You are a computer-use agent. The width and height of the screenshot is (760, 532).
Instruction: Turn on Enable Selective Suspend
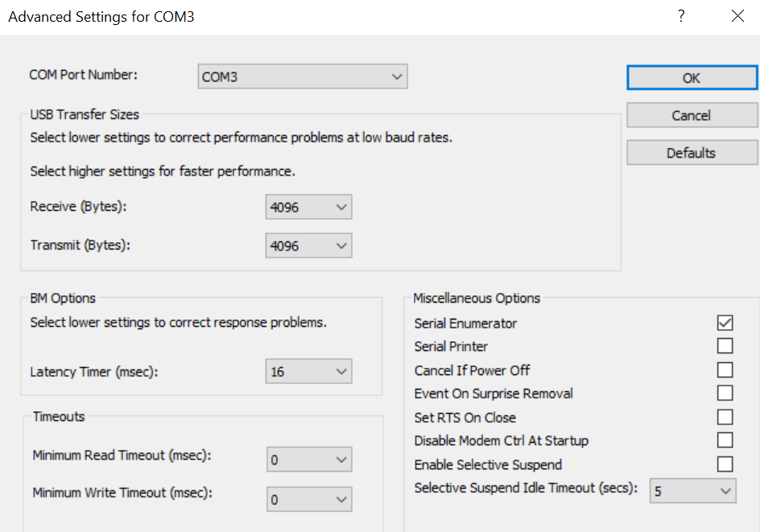[725, 464]
